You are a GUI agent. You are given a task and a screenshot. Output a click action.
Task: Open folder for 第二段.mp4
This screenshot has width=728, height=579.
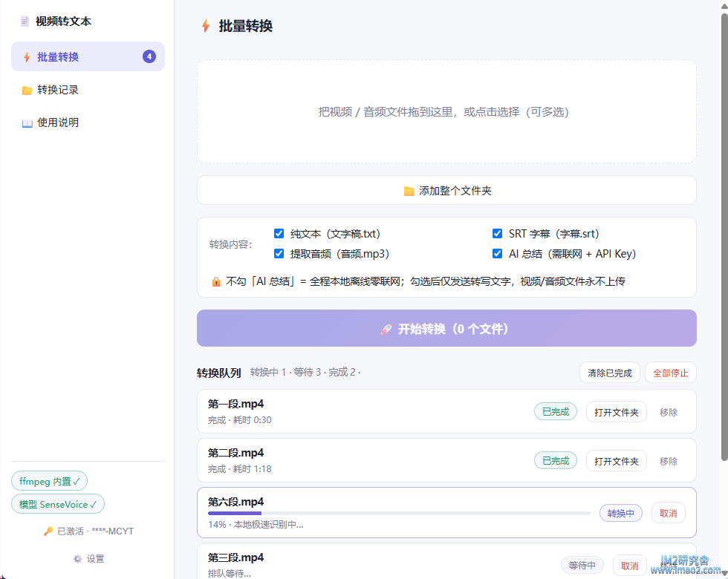coord(616,461)
